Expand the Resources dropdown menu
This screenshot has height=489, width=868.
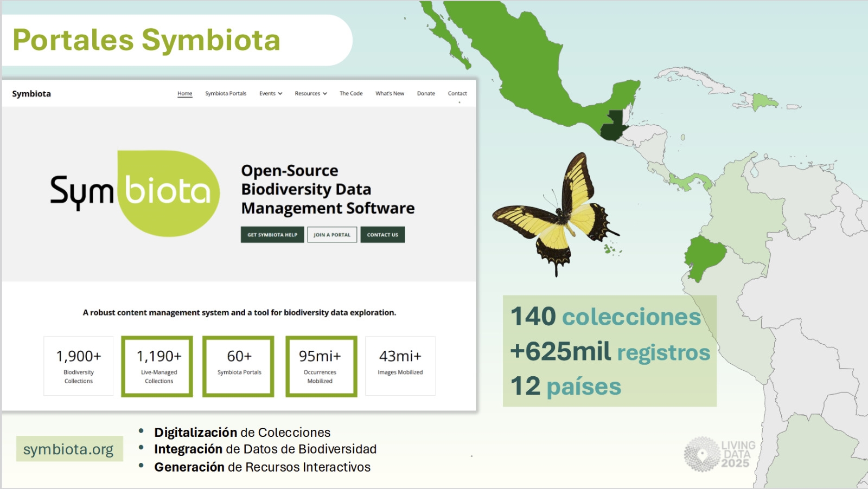coord(310,94)
